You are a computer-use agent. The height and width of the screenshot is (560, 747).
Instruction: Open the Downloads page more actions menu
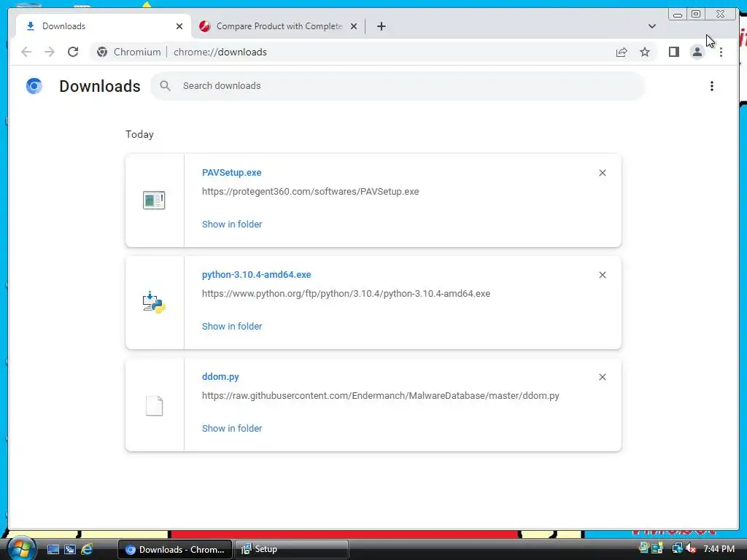pos(712,86)
